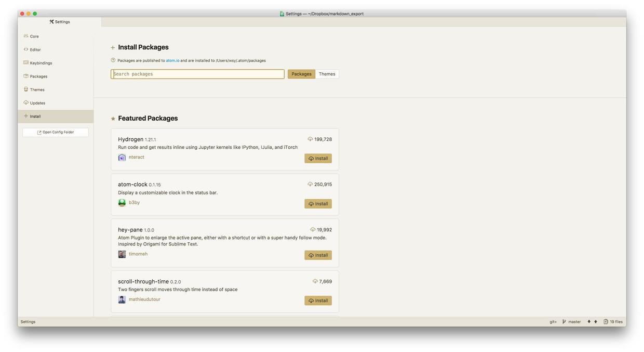This screenshot has height=352, width=644.
Task: Select Editor in the sidebar
Action: pyautogui.click(x=35, y=50)
